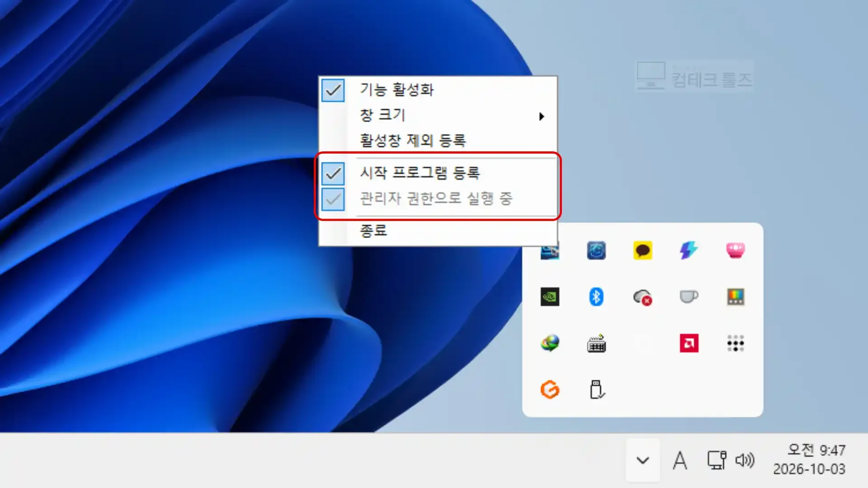Open the rainbow color bars tray icon

pos(736,297)
